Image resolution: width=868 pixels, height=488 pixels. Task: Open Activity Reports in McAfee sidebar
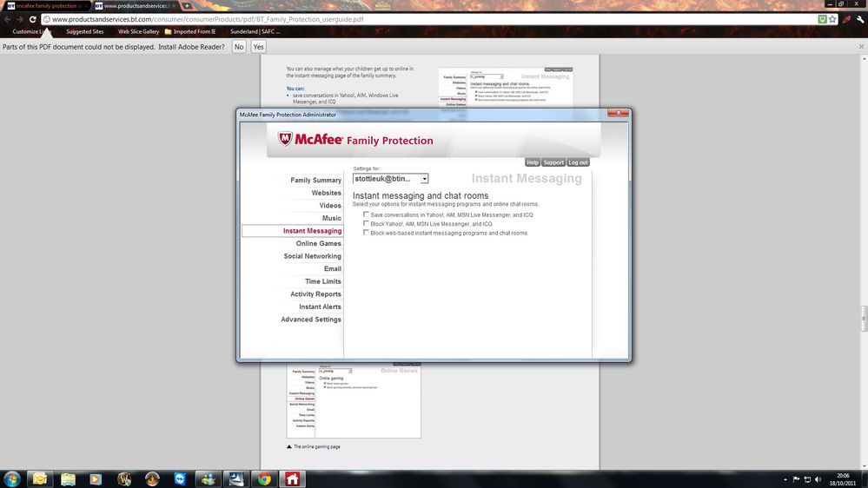click(x=315, y=293)
